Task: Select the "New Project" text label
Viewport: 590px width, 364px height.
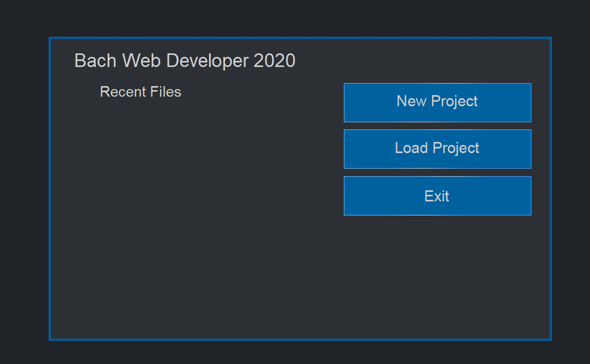Action: point(437,101)
